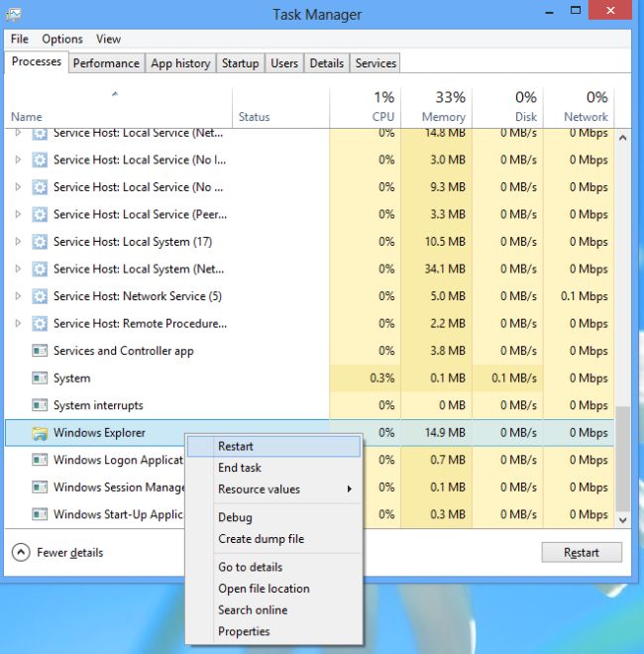
Task: Maximize the Task Manager window
Action: pyautogui.click(x=576, y=11)
